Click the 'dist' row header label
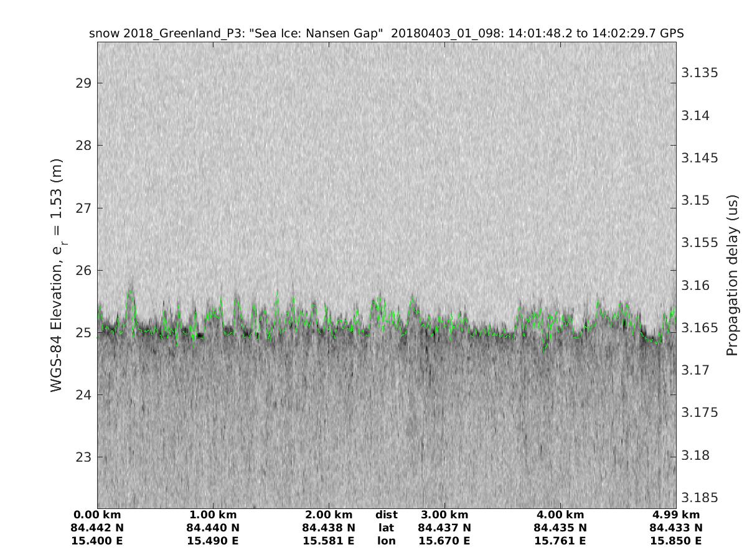The image size is (747, 560). (387, 515)
